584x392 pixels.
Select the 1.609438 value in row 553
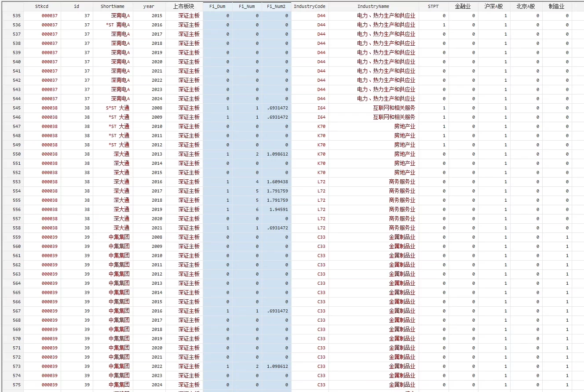pyautogui.click(x=277, y=182)
